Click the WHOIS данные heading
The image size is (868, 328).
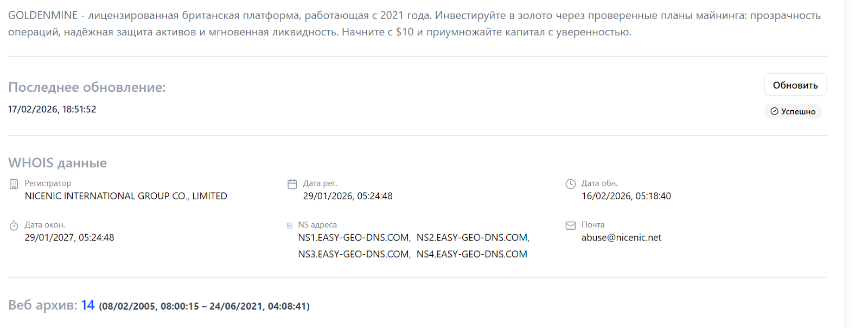[58, 163]
